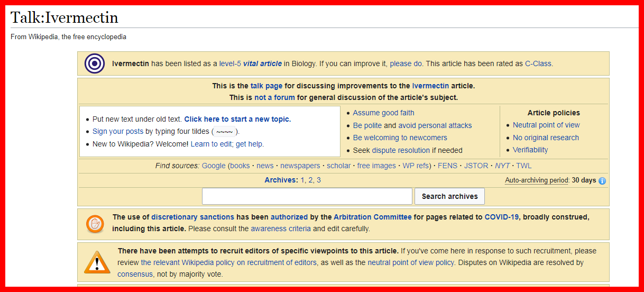This screenshot has width=644, height=292.
Task: Open the 'dispute resolution' link
Action: pyautogui.click(x=401, y=150)
